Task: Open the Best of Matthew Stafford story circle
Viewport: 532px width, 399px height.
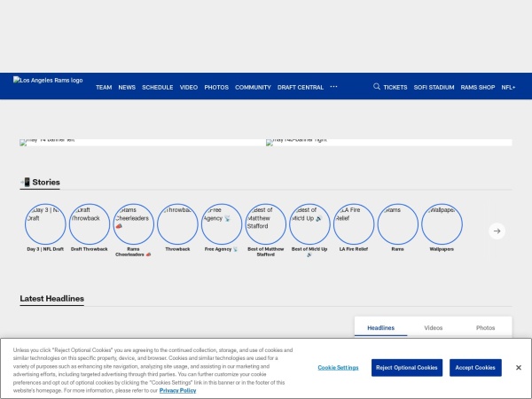Action: [x=266, y=224]
